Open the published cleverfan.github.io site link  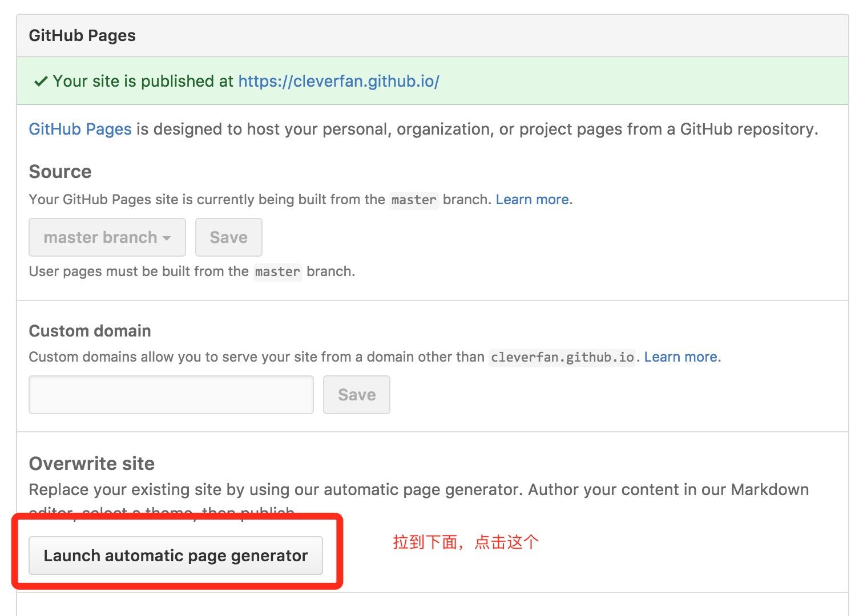[x=338, y=82]
